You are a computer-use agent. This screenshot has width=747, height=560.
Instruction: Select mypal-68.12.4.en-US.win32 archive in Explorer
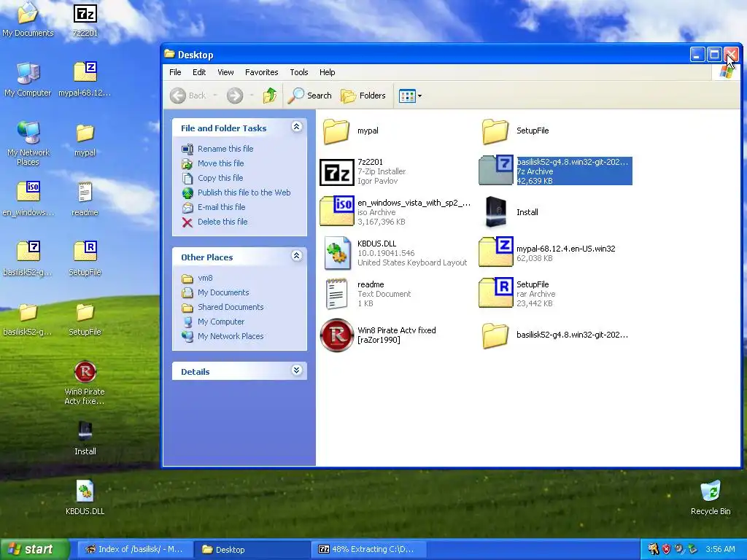(547, 252)
